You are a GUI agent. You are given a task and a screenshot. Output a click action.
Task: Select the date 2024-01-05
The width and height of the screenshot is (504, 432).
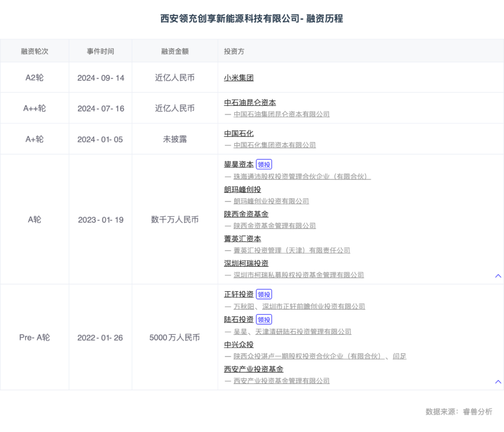pos(100,139)
